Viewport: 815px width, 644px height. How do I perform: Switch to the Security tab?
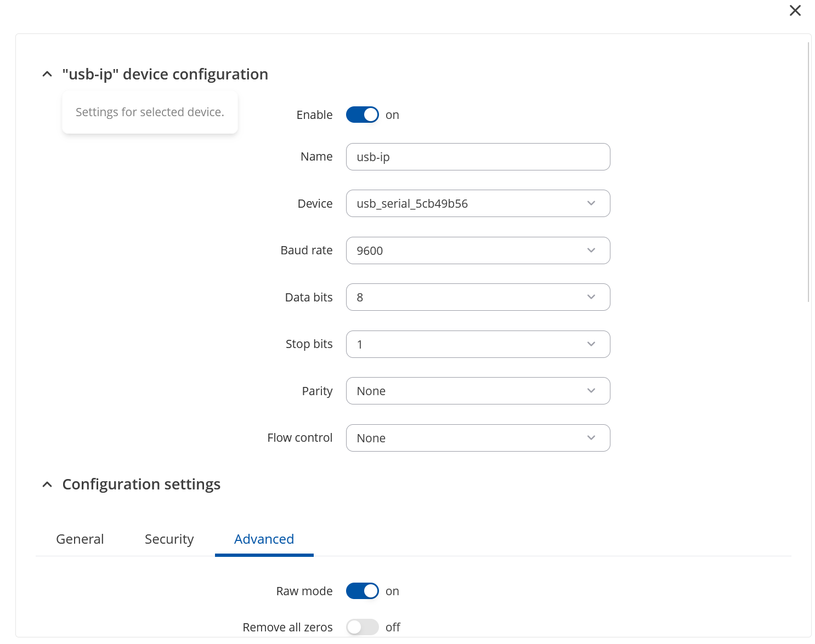169,539
